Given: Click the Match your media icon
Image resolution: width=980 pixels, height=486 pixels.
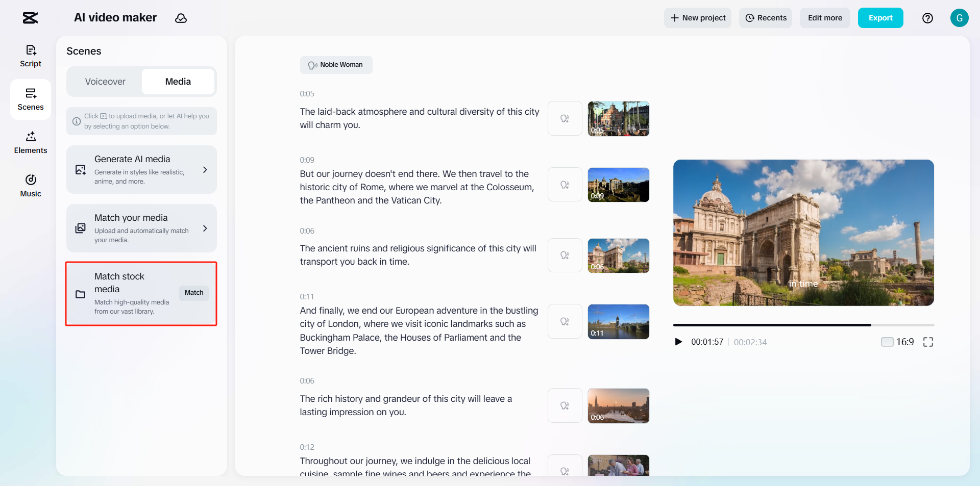Looking at the screenshot, I should tap(81, 228).
